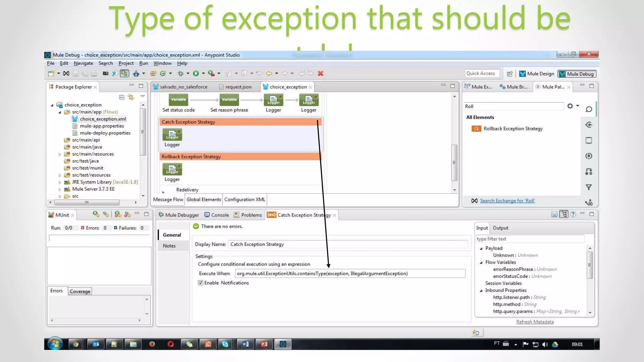Open the Package Explorer view menu arrow
Image resolution: width=644 pixels, height=362 pixels.
pos(142,96)
